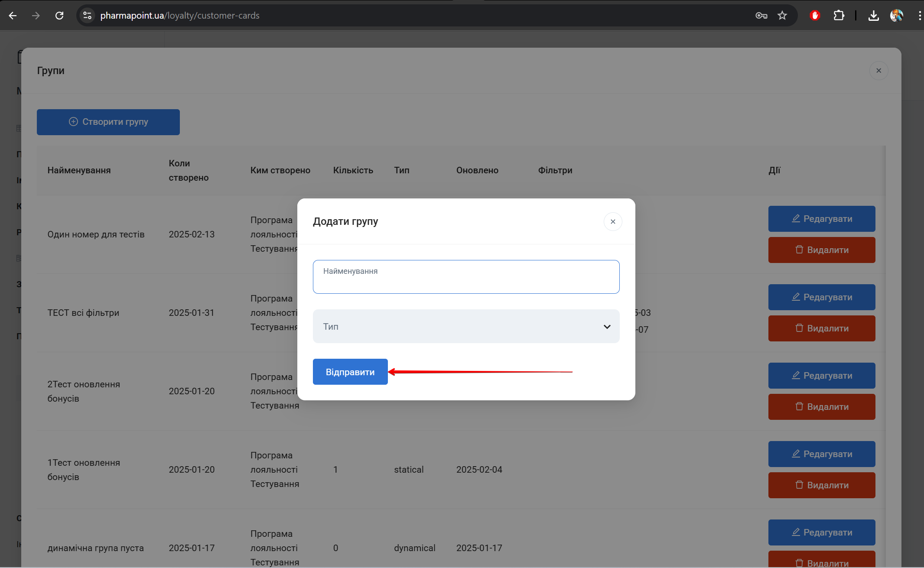Select row name Один номер для тестів
Viewport: 924px width, 568px height.
click(96, 234)
